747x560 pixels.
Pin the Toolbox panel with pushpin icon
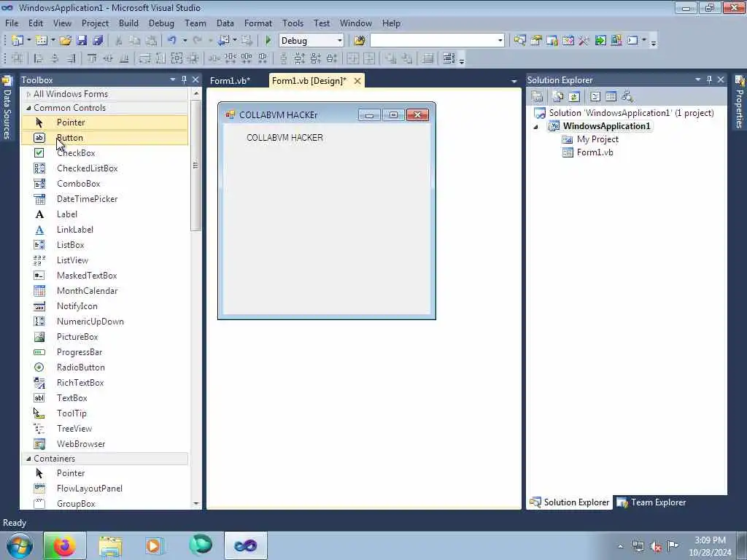pos(184,79)
